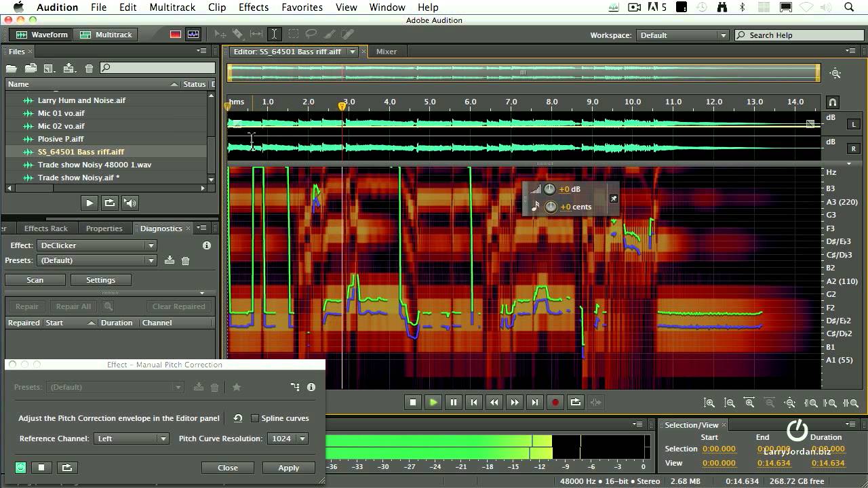
Task: Select the Lasso Selection tool
Action: (x=311, y=35)
